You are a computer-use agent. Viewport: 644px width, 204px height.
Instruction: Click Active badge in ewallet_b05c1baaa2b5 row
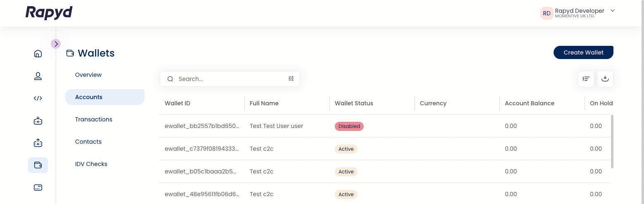(x=346, y=172)
